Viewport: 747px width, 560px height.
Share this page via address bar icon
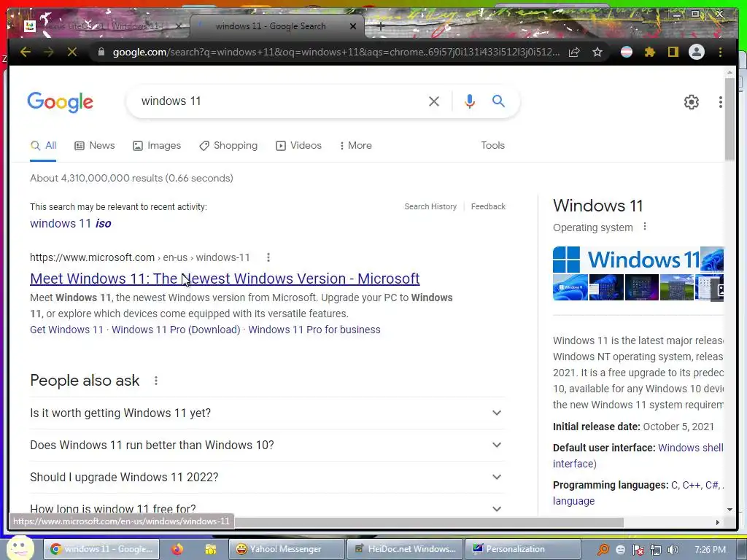click(574, 52)
